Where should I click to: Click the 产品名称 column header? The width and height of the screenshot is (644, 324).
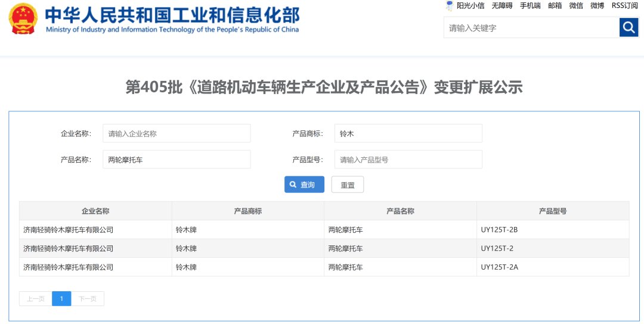(x=401, y=211)
